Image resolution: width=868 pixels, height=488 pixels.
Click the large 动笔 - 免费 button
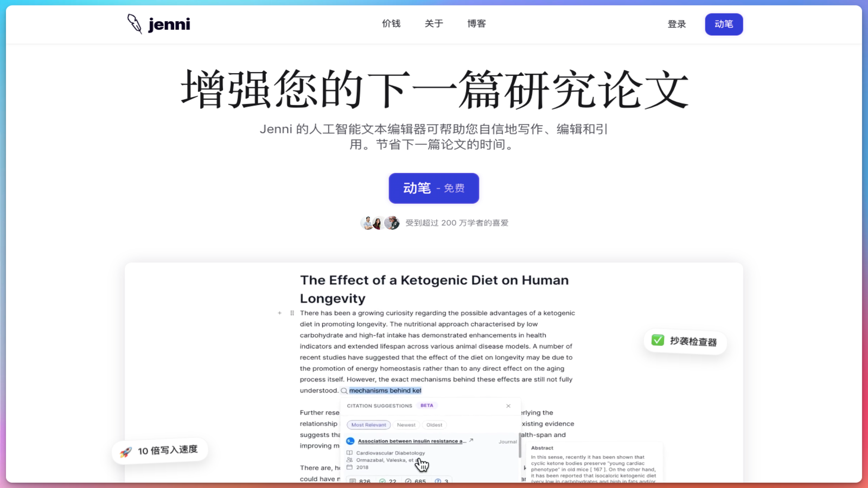(x=434, y=188)
